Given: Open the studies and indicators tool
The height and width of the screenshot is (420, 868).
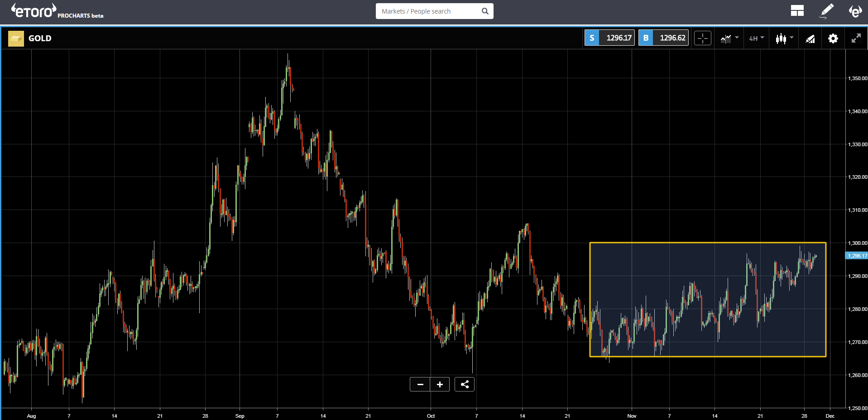Looking at the screenshot, I should pos(810,39).
